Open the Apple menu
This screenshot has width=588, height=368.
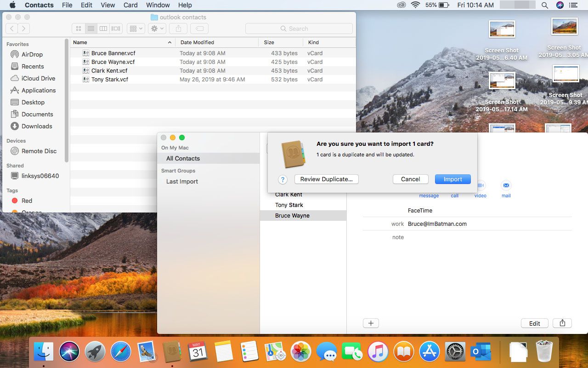pyautogui.click(x=12, y=5)
